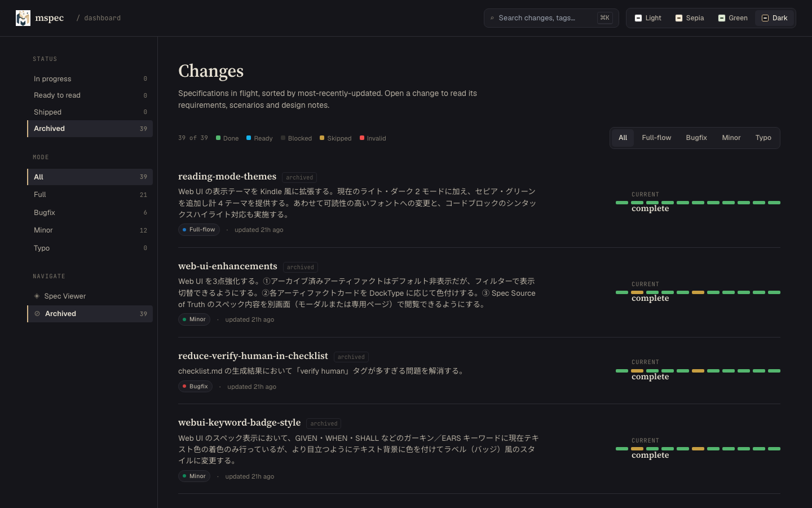Click the search magnifier icon
812x508 pixels.
(x=492, y=18)
